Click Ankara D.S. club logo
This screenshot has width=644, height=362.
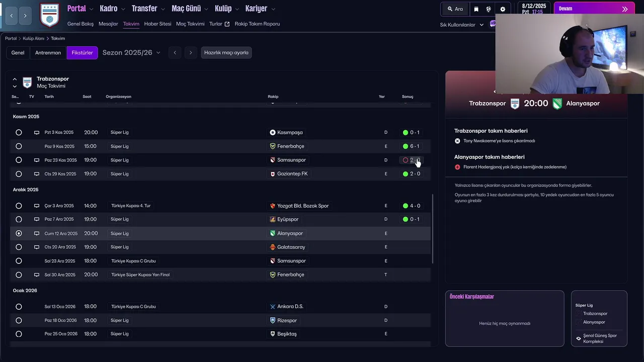(273, 307)
